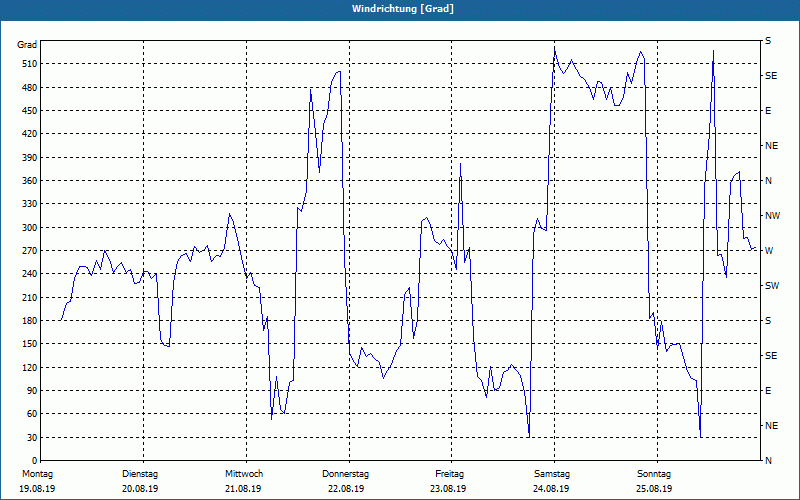Click the 0 value on the Y axis
The image size is (800, 500).
35,461
